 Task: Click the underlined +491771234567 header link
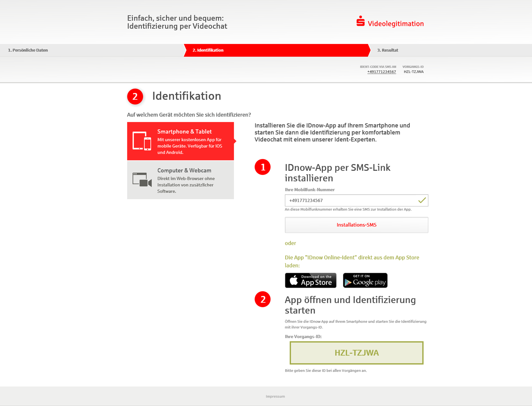pyautogui.click(x=382, y=72)
